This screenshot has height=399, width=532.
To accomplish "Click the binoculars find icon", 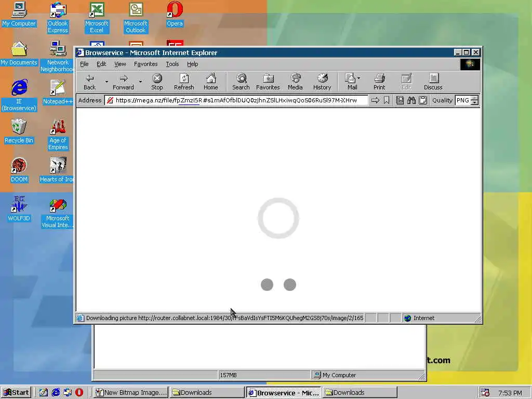I will [411, 100].
